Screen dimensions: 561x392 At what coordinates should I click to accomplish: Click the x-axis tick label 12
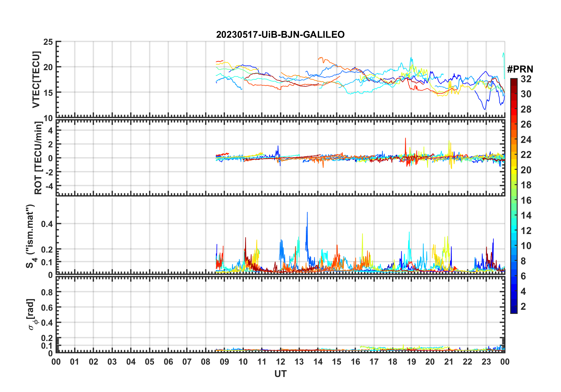280,361
